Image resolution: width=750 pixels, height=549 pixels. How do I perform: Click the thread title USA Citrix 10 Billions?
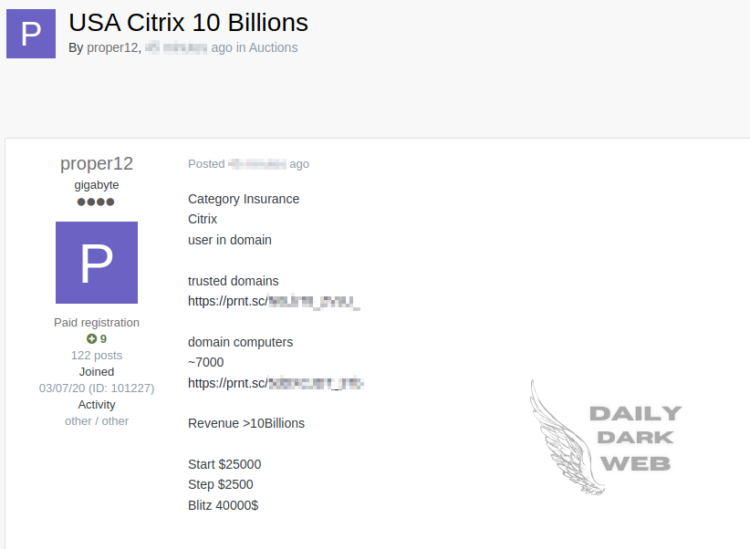pyautogui.click(x=188, y=22)
